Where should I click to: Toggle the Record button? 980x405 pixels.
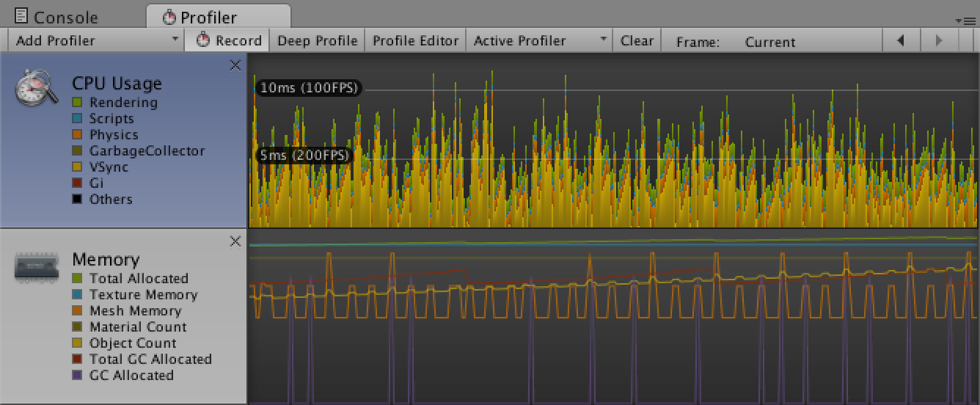(230, 41)
